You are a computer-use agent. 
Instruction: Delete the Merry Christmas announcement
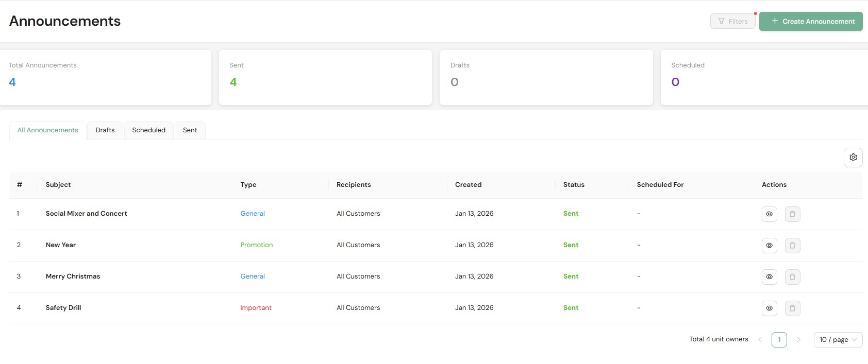(792, 276)
